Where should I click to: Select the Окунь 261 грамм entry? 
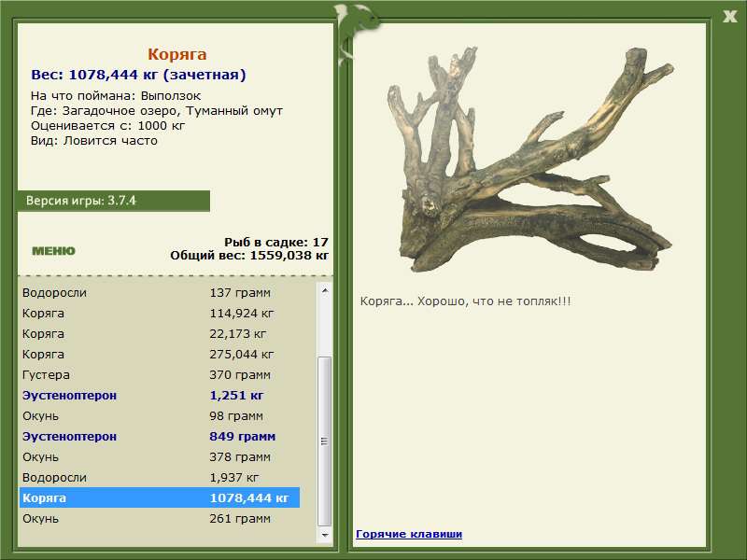(160, 518)
